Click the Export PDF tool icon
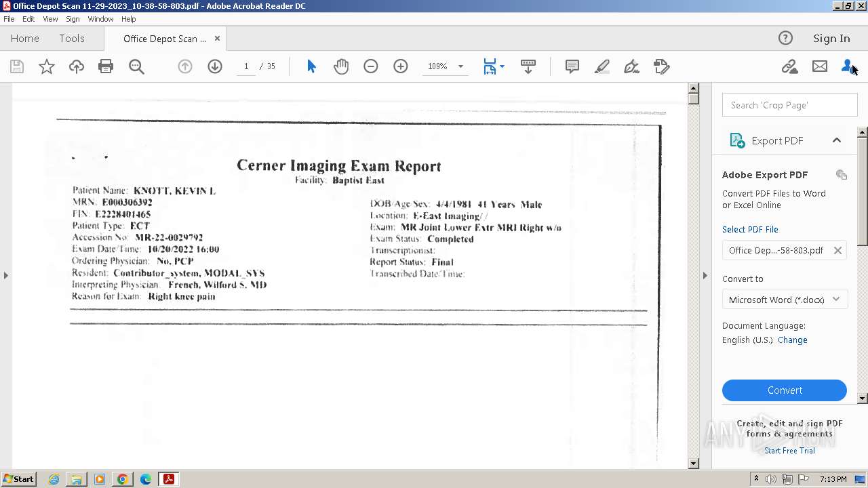The image size is (868, 488). click(x=737, y=140)
